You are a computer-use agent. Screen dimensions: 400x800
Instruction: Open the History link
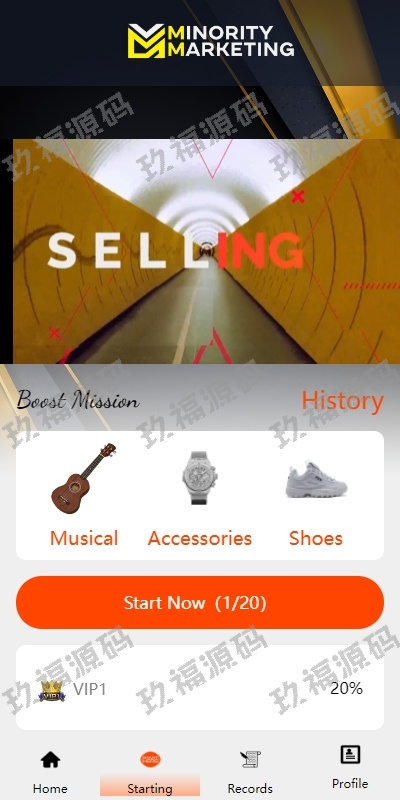tap(342, 401)
